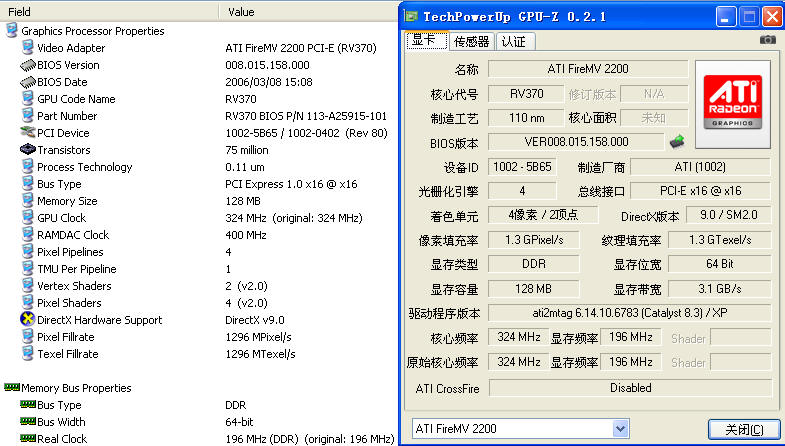The width and height of the screenshot is (785, 446).
Task: Click the Real Clock memory icon
Action: [x=28, y=438]
